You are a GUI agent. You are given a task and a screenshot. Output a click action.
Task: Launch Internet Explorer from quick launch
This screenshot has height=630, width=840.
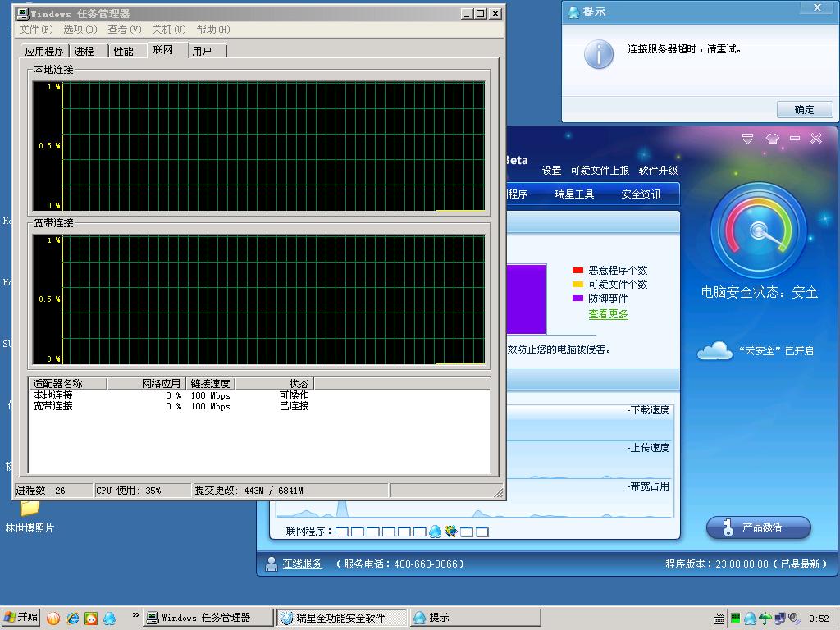point(73,618)
